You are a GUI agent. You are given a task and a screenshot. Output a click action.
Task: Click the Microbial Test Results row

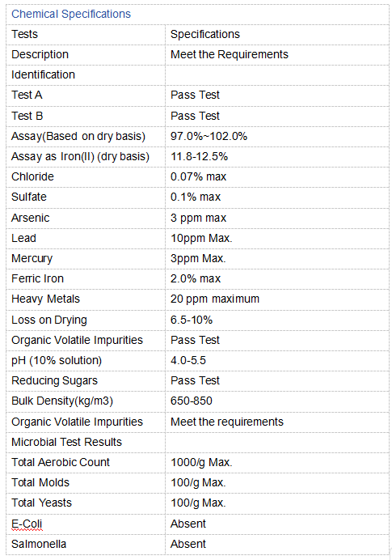pyautogui.click(x=197, y=443)
